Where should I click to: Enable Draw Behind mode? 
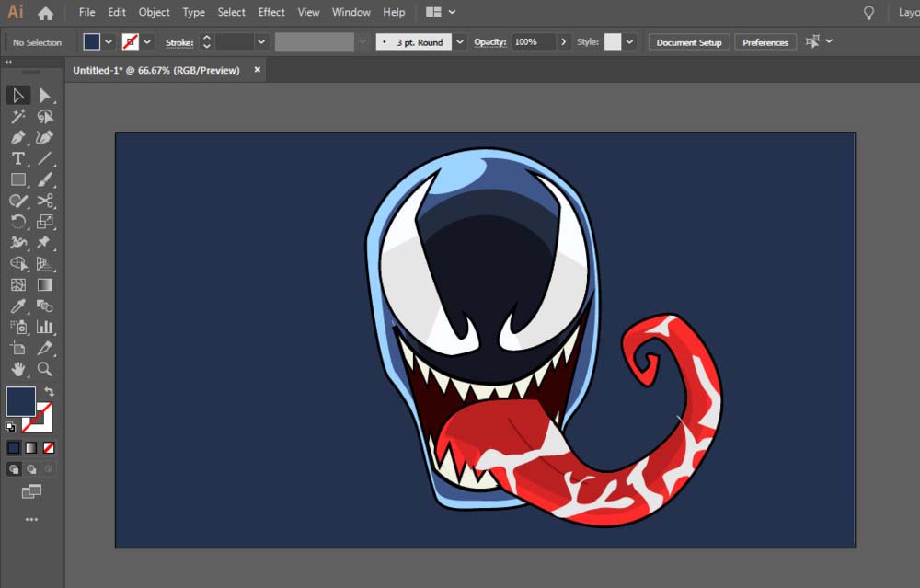(31, 469)
